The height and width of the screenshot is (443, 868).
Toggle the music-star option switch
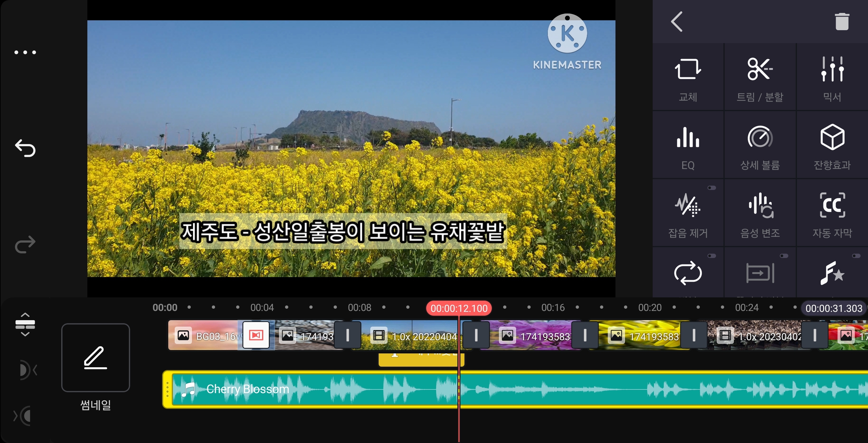point(856,256)
